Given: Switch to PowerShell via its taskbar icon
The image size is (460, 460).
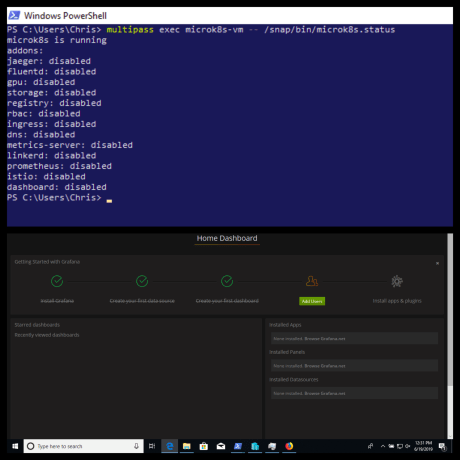Looking at the screenshot, I should (x=238, y=446).
